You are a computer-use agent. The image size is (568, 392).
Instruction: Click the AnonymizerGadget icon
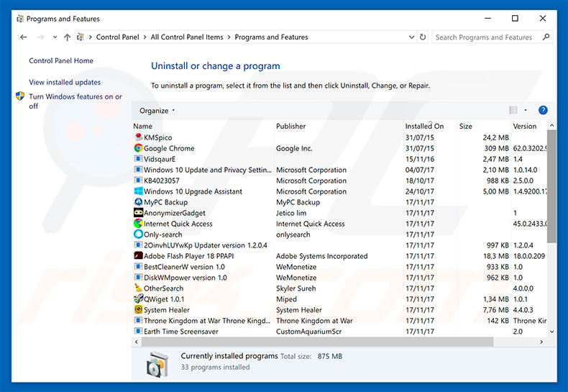pos(138,213)
